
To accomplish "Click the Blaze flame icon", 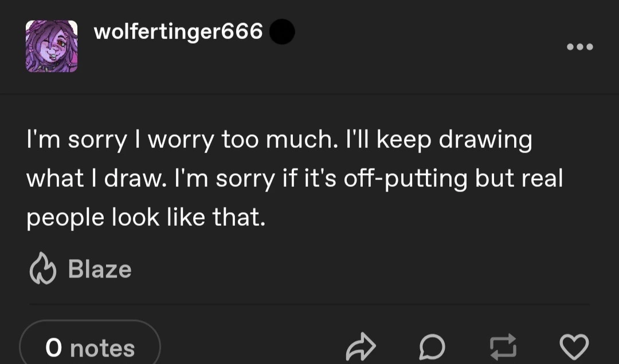I will pos(41,270).
